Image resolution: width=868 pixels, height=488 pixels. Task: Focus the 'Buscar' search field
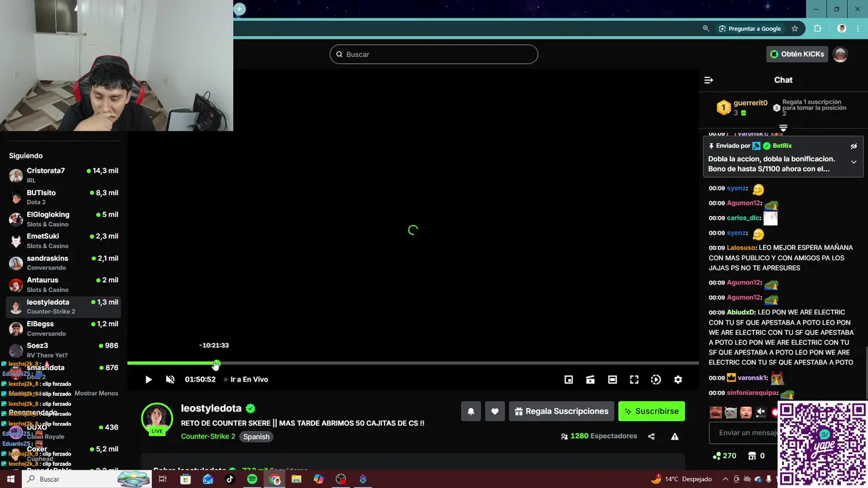[x=434, y=54]
